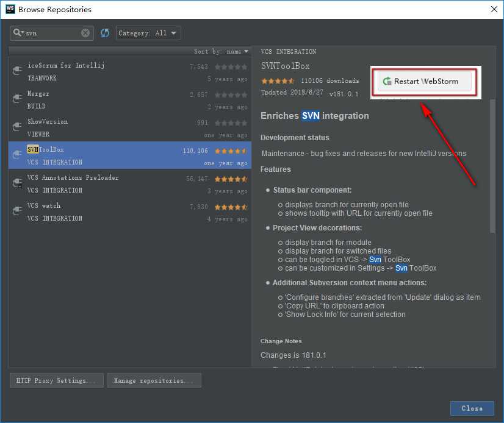The width and height of the screenshot is (504, 423).
Task: Select the VCS Annotations Preloader plugin icon
Action: click(x=17, y=183)
